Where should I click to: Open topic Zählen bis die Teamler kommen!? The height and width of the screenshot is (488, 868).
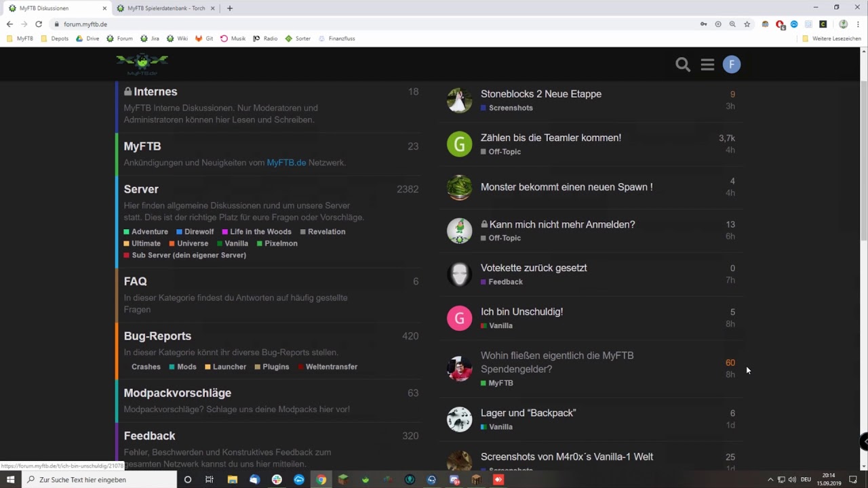pyautogui.click(x=551, y=138)
